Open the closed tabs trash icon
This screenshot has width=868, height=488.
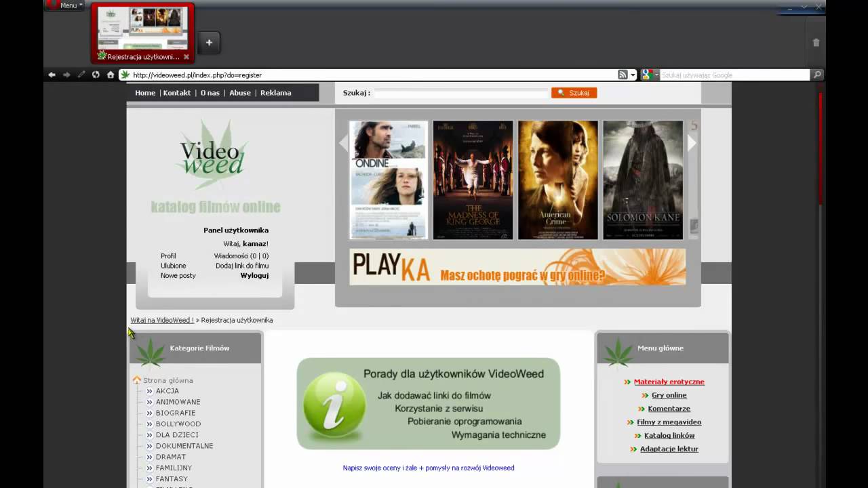click(816, 42)
